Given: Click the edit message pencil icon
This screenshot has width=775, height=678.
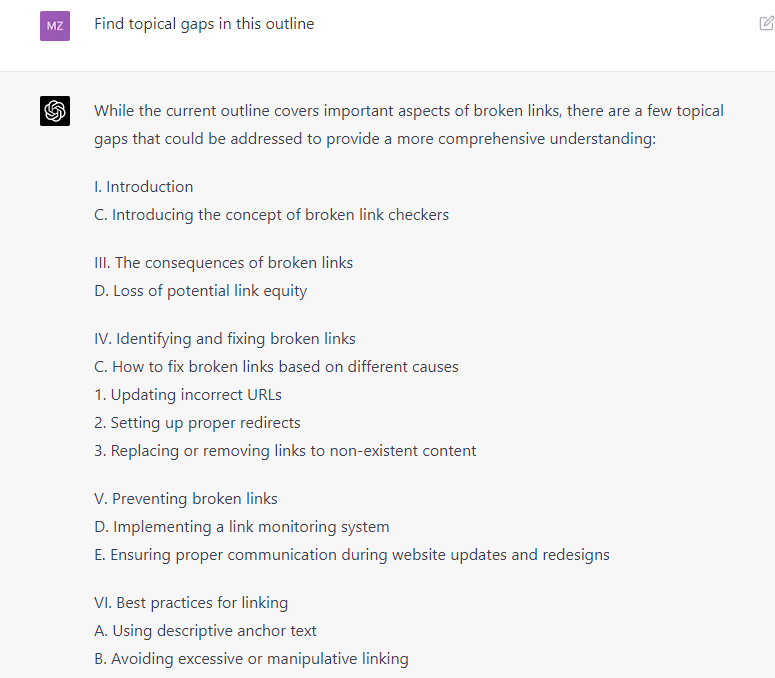Looking at the screenshot, I should pos(766,24).
